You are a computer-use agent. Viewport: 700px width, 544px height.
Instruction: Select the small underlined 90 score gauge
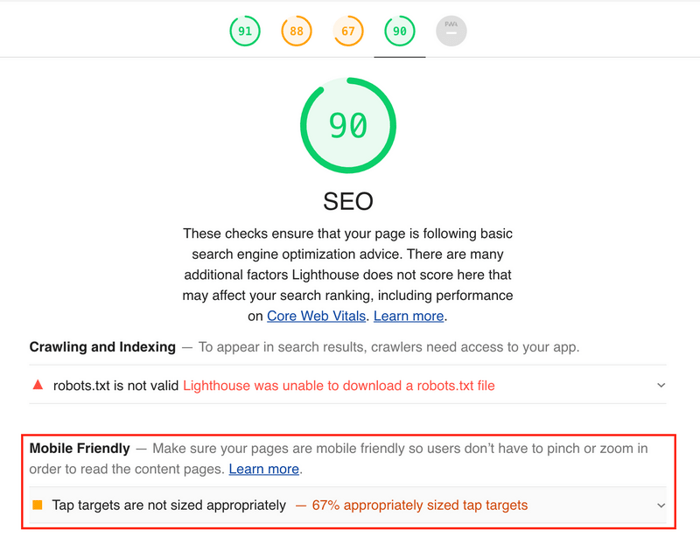400,31
